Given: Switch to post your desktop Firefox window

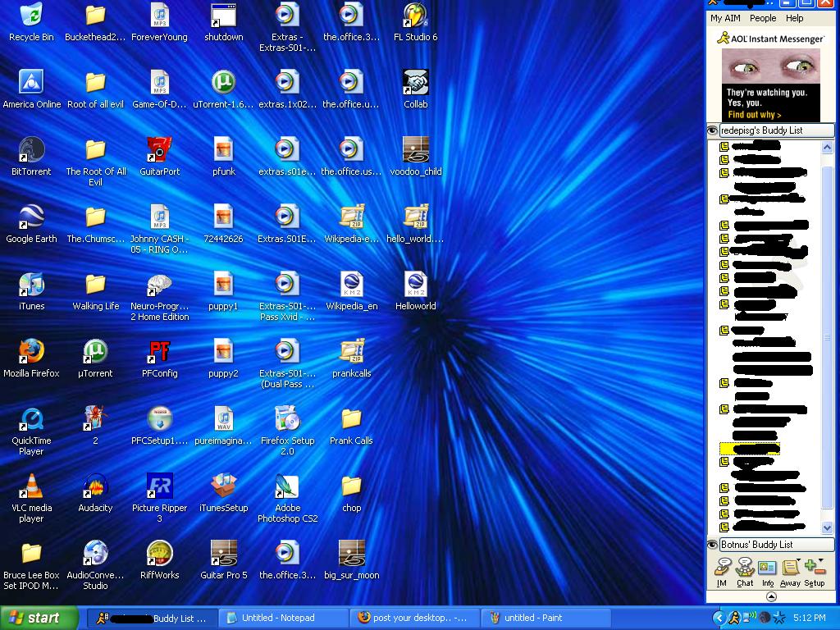Looking at the screenshot, I should (414, 619).
